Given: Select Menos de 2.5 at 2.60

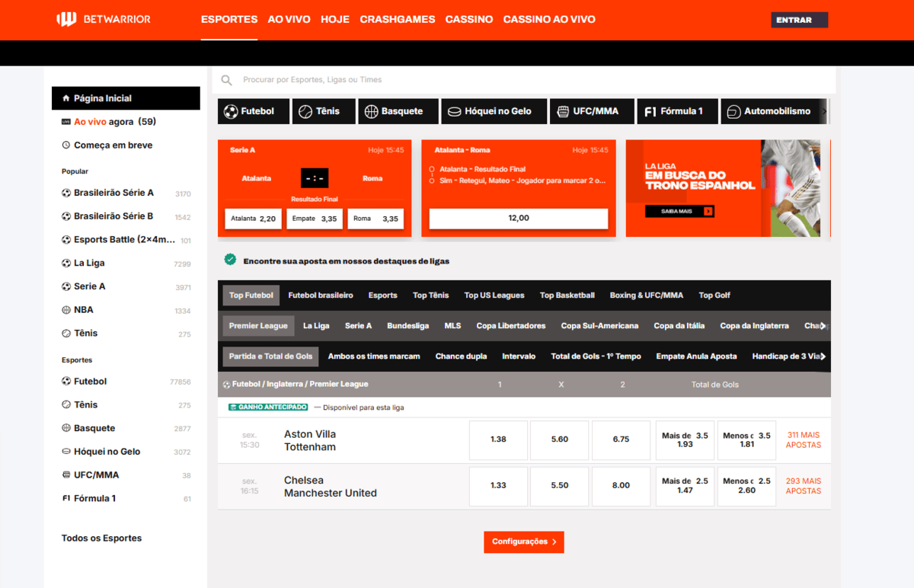Looking at the screenshot, I should pyautogui.click(x=746, y=486).
